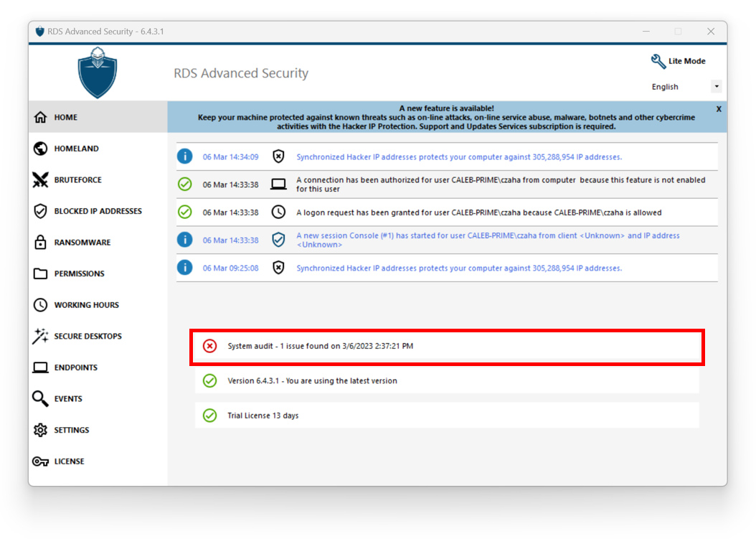Click green check icon beside Trial License
Image resolution: width=756 pixels, height=539 pixels.
point(209,416)
